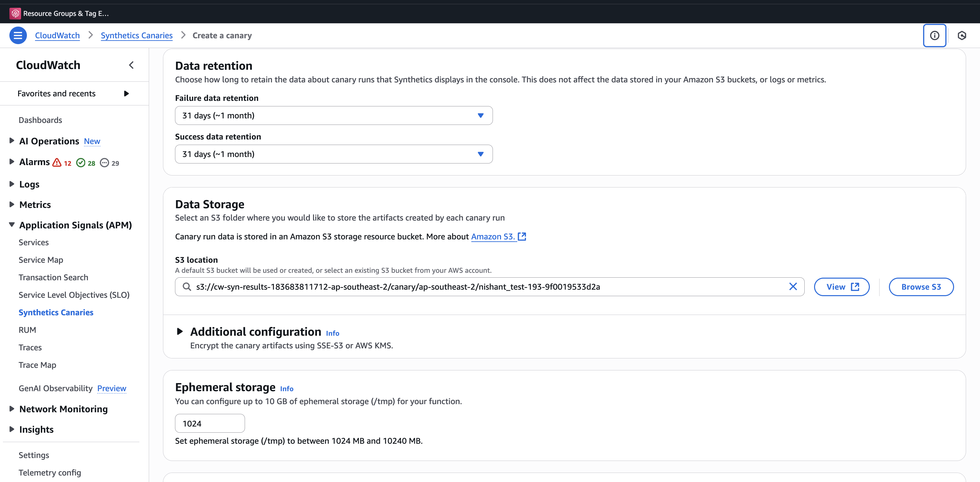Open the Amazon S3 external link icon

[522, 236]
